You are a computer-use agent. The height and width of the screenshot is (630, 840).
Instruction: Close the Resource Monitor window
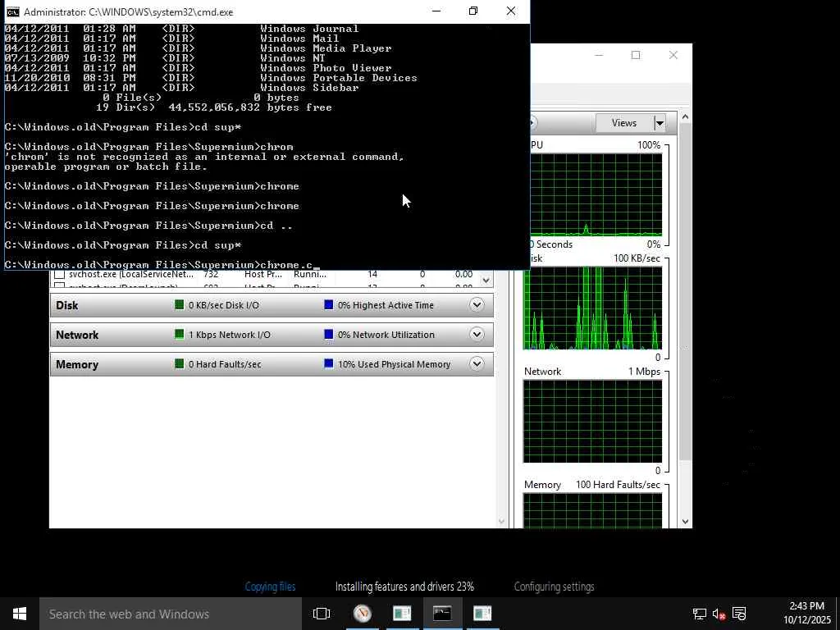coord(673,55)
